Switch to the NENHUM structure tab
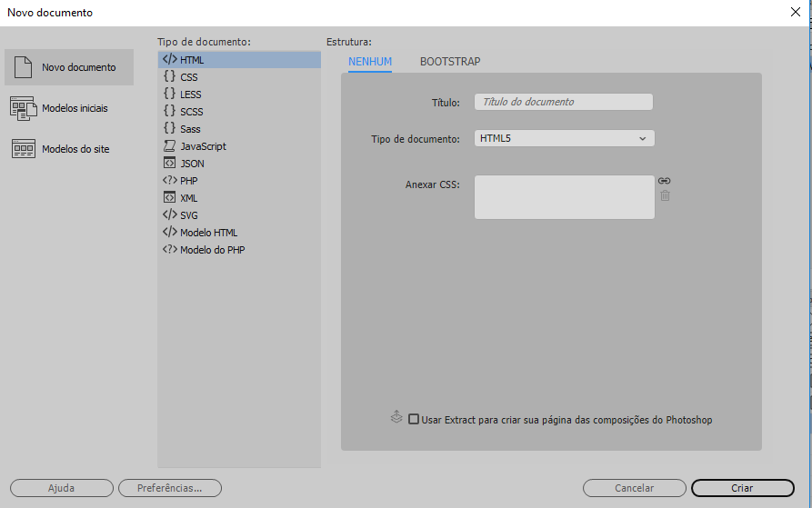 pyautogui.click(x=370, y=62)
